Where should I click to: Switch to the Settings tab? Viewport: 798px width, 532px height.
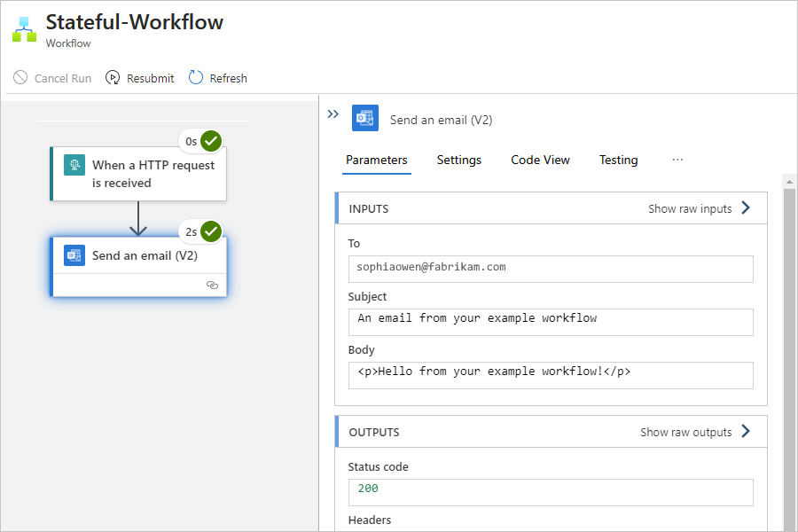pyautogui.click(x=459, y=160)
